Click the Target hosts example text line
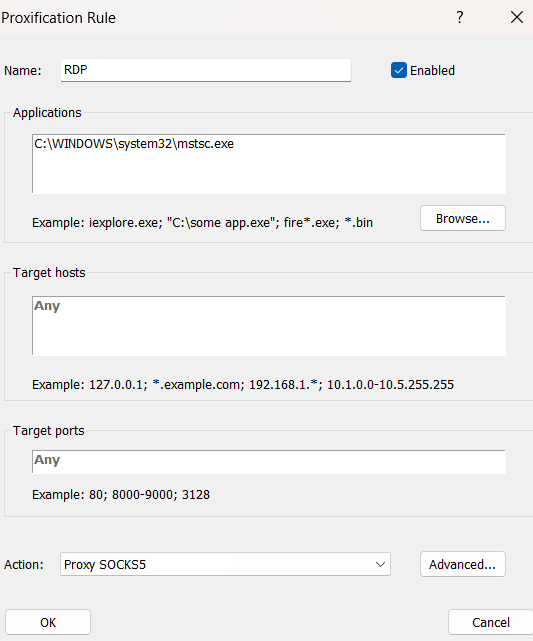The width and height of the screenshot is (533, 641). (x=243, y=384)
